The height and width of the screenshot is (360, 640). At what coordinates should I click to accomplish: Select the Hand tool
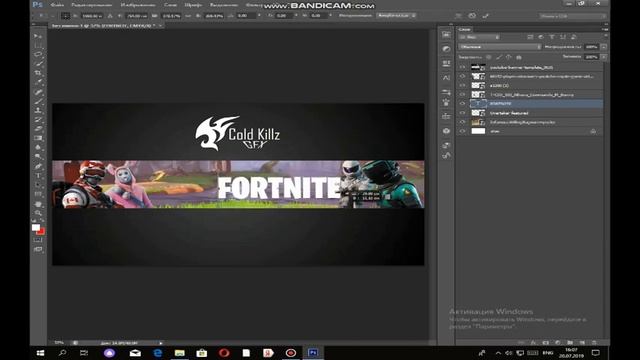(x=38, y=204)
